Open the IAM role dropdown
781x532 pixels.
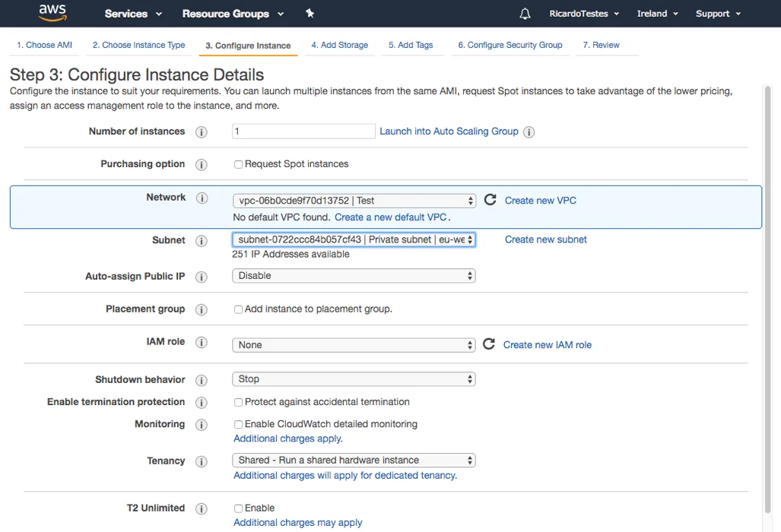point(354,345)
